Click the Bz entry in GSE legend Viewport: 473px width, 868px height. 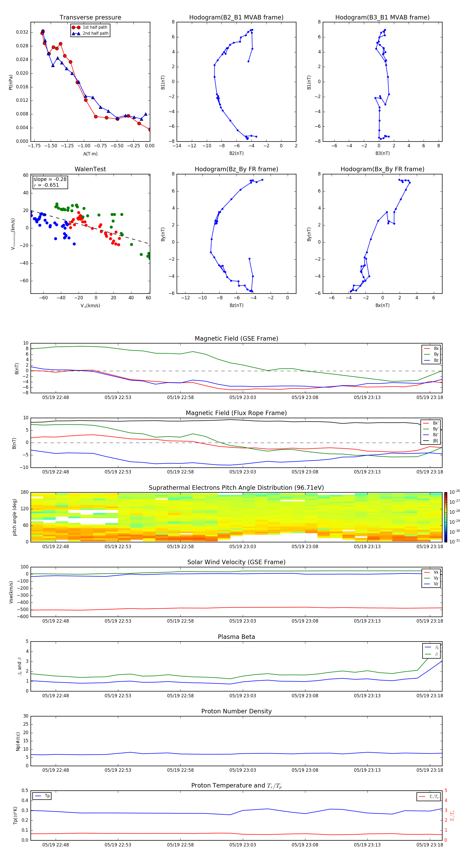431,360
